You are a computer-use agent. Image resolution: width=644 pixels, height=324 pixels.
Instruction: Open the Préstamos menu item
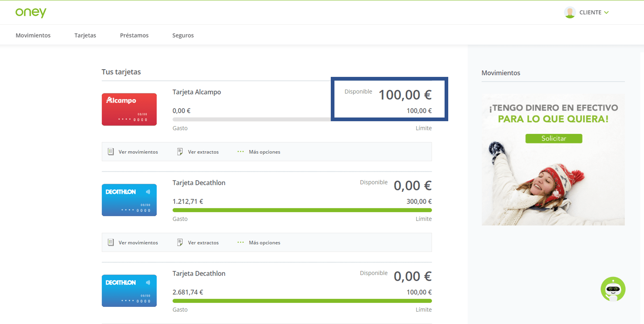coord(134,35)
